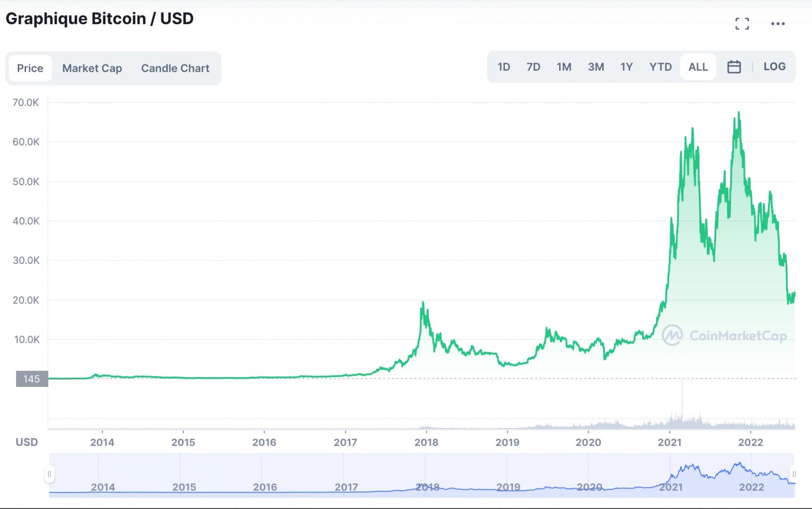Select the 7D time range

tap(533, 66)
